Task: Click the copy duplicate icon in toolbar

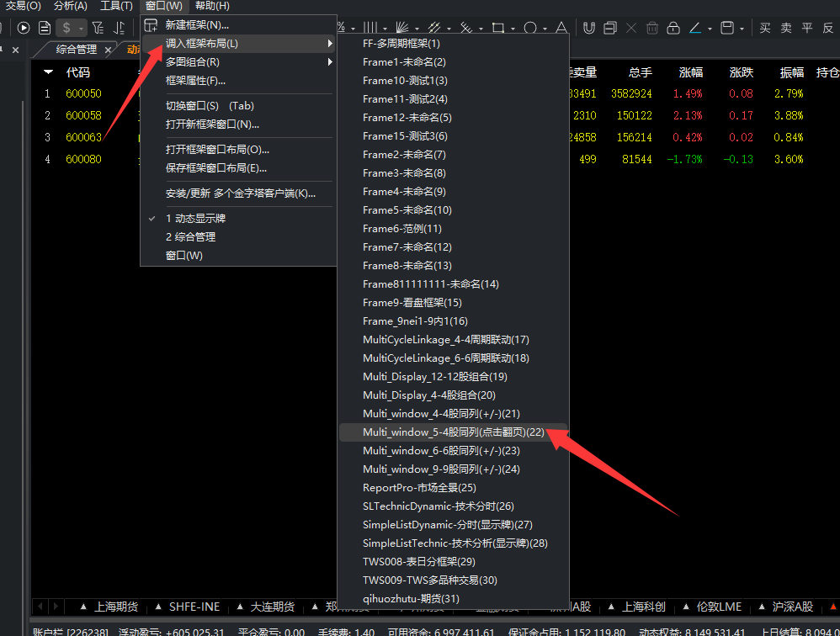Action: pos(610,28)
